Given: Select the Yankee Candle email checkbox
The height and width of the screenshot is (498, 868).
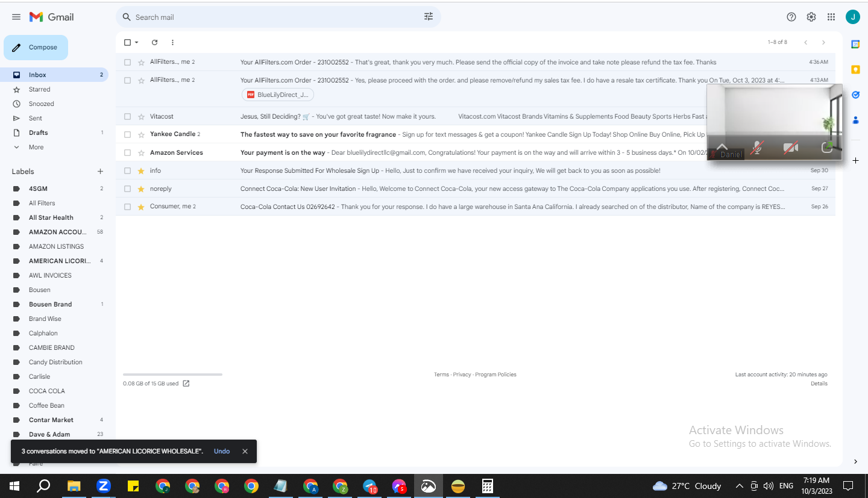Looking at the screenshot, I should [x=127, y=134].
